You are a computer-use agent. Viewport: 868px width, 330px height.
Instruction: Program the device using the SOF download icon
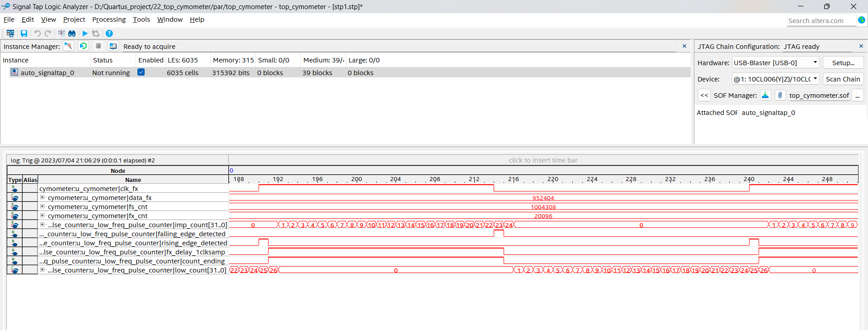(765, 95)
